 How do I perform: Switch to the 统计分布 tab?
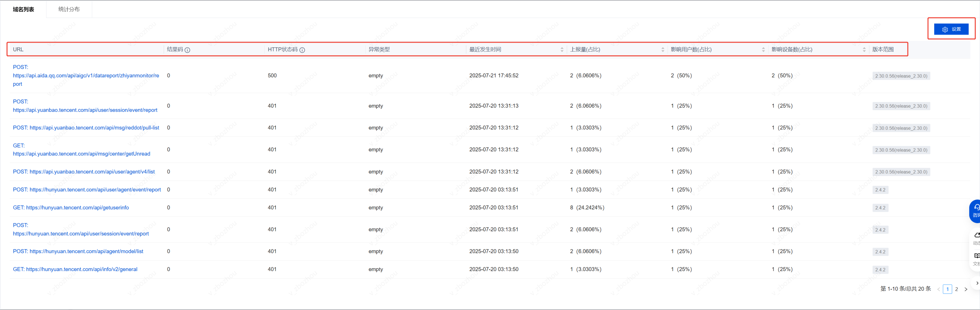pos(69,9)
